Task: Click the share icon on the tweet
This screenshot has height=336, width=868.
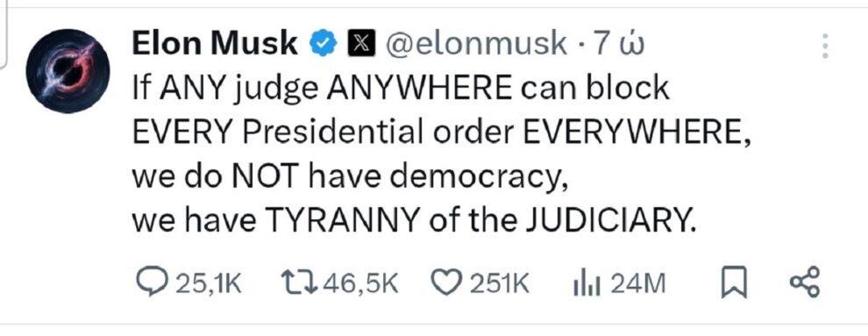Action: coord(803,282)
